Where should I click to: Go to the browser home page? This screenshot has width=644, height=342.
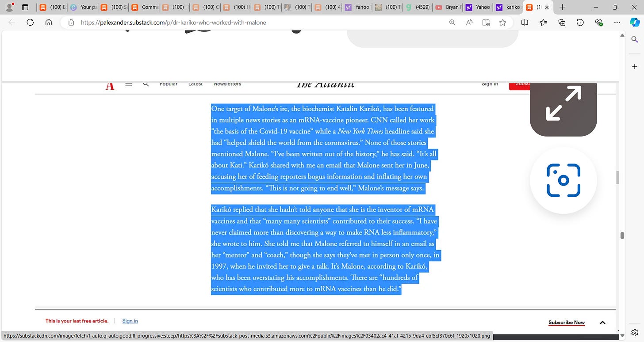pos(49,23)
